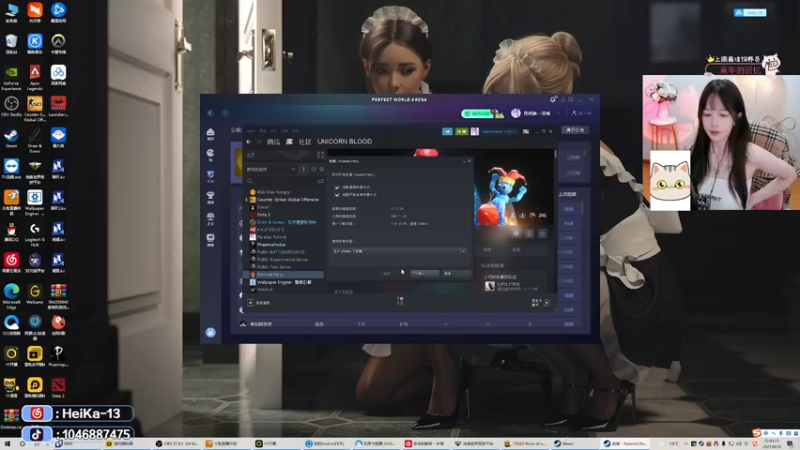Viewport: 800px width, 450px height.
Task: Launch Apex Legends from the desktop
Action: coord(35,76)
